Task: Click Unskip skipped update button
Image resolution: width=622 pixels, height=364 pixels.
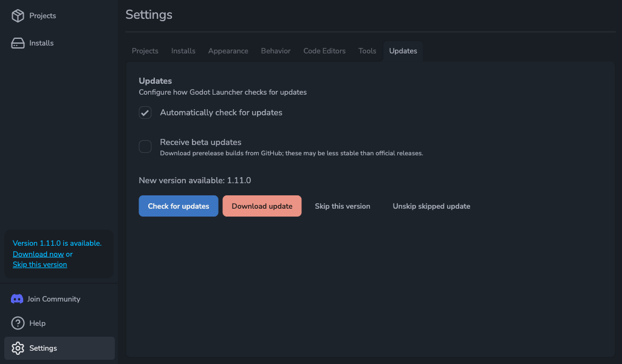Action: pyautogui.click(x=432, y=206)
